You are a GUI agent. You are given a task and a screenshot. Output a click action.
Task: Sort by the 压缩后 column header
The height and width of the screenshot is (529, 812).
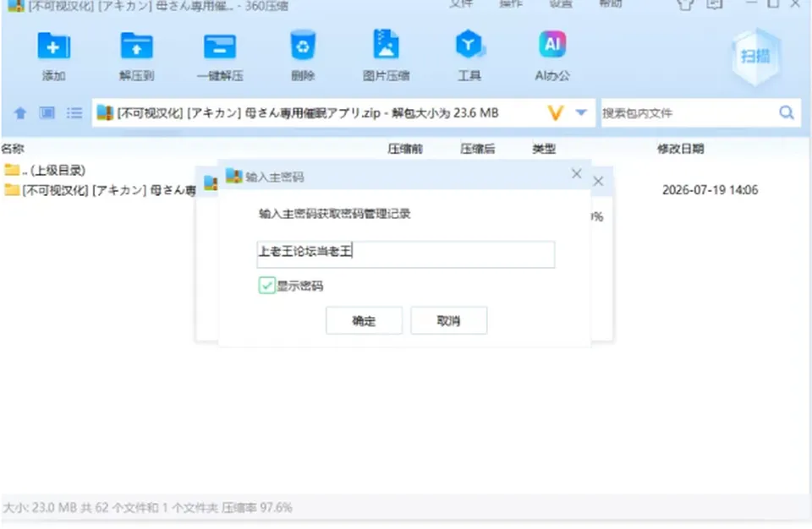pyautogui.click(x=478, y=149)
